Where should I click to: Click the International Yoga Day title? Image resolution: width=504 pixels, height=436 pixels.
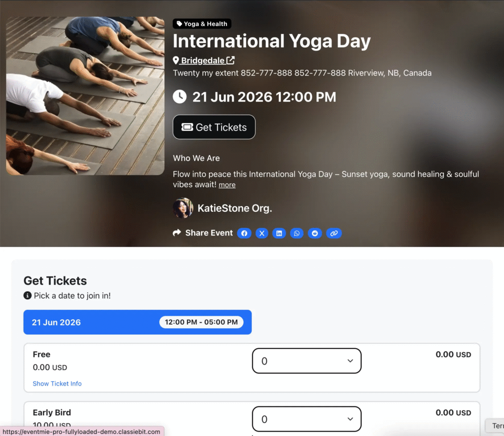(x=271, y=41)
